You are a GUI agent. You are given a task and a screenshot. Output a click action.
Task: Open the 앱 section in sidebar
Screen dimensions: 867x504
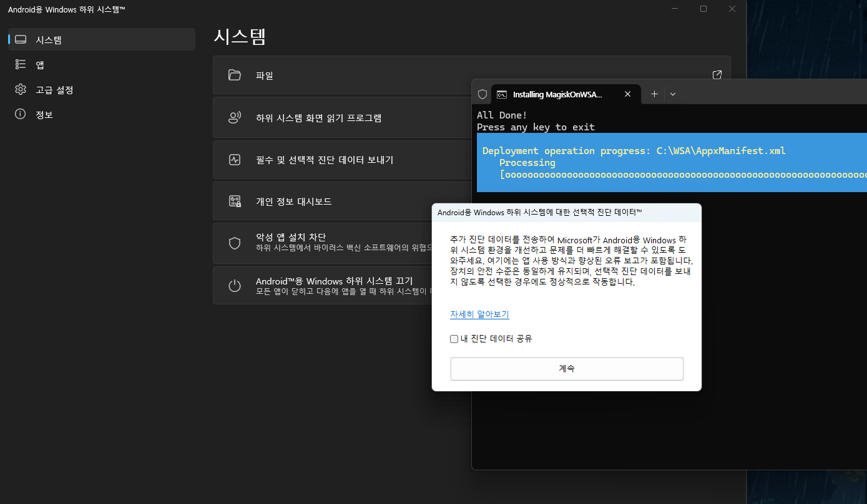(x=40, y=65)
